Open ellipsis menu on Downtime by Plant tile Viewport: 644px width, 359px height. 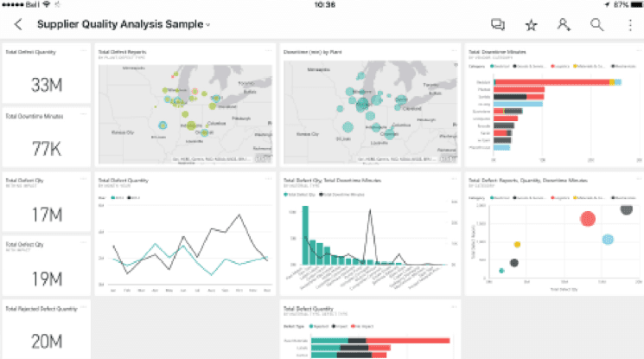click(x=454, y=50)
